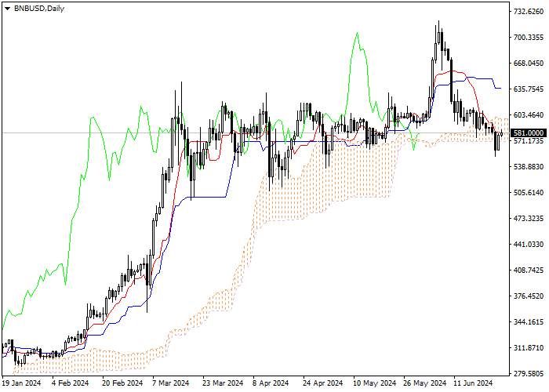The width and height of the screenshot is (549, 392).
Task: Click the 26 May 2024 date label
Action: 425,383
